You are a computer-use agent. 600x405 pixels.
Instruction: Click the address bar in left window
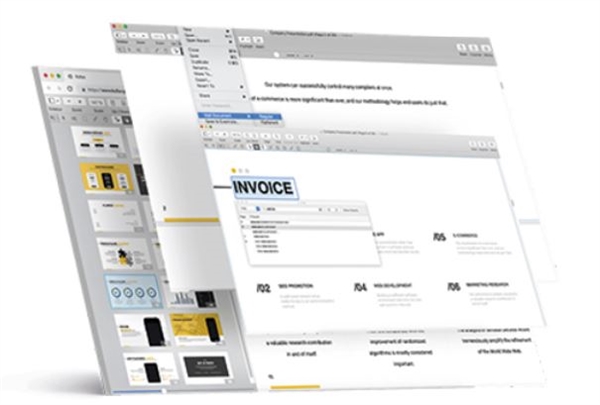pos(102,91)
